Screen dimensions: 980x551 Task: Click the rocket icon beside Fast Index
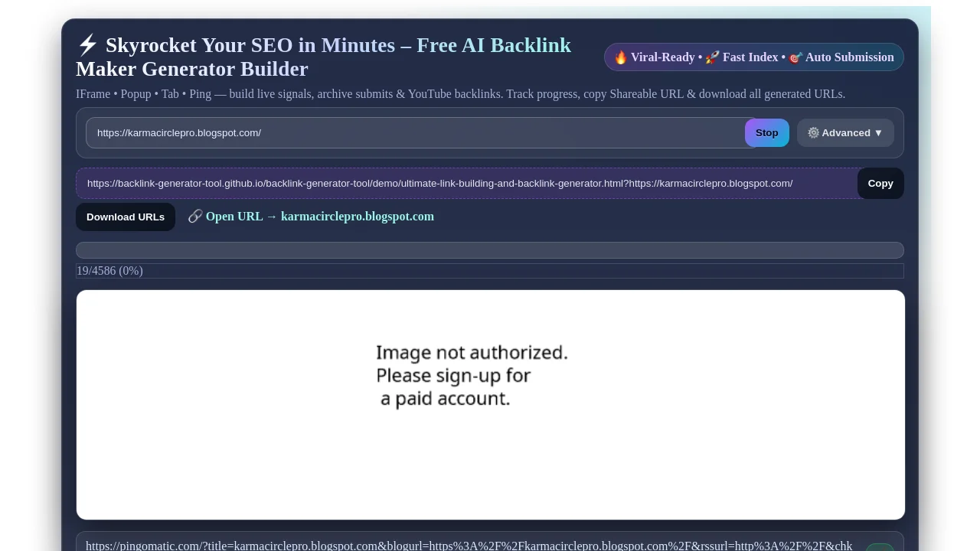(713, 57)
